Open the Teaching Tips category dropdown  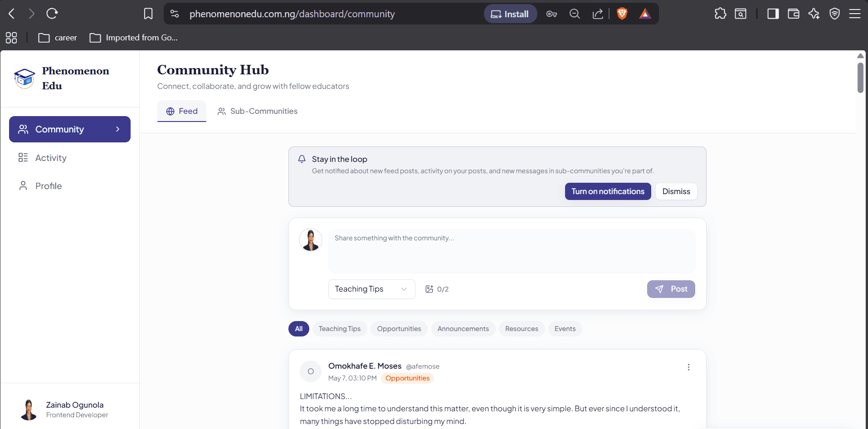coord(371,289)
